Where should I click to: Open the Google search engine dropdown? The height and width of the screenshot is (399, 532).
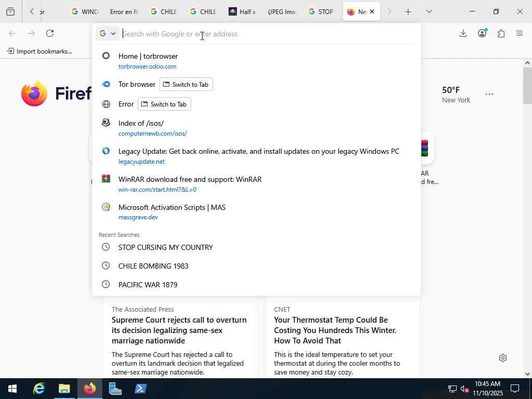click(108, 33)
